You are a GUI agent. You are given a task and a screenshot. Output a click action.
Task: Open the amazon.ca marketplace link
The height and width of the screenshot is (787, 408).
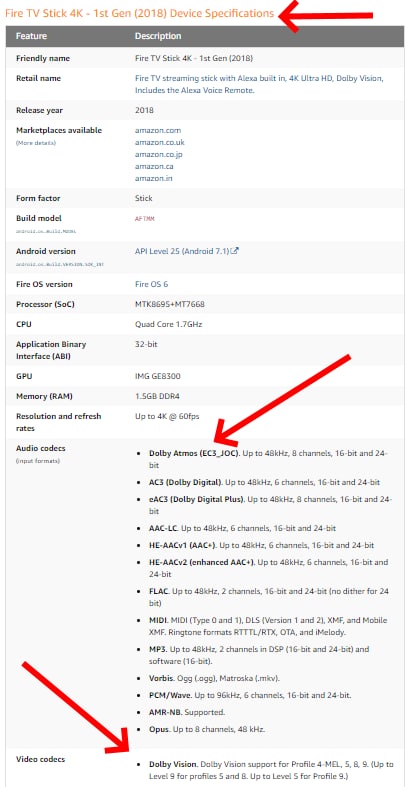(x=154, y=166)
